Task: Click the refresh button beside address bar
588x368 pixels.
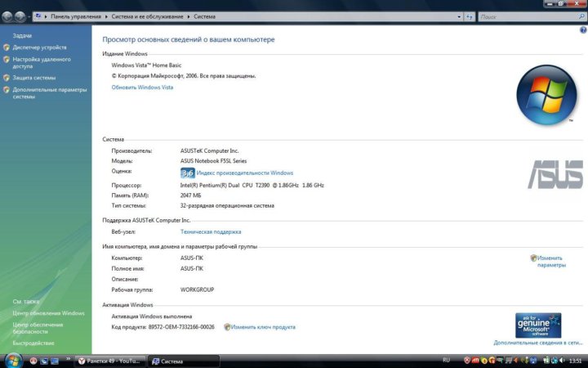Action: click(469, 16)
